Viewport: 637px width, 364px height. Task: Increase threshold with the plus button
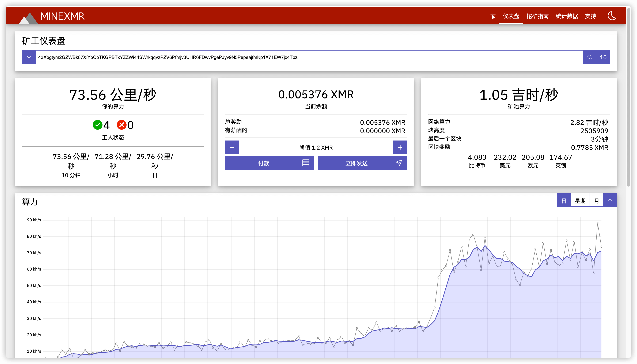(400, 147)
